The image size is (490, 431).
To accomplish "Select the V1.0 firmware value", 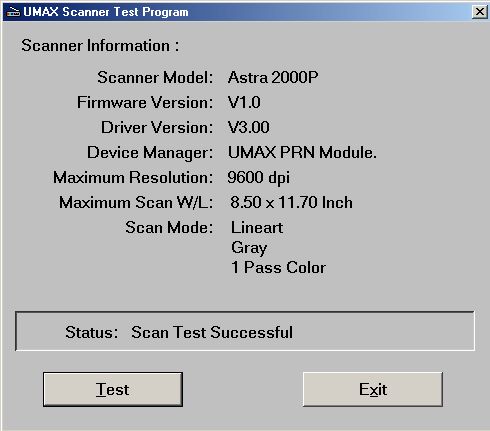I will coord(244,102).
